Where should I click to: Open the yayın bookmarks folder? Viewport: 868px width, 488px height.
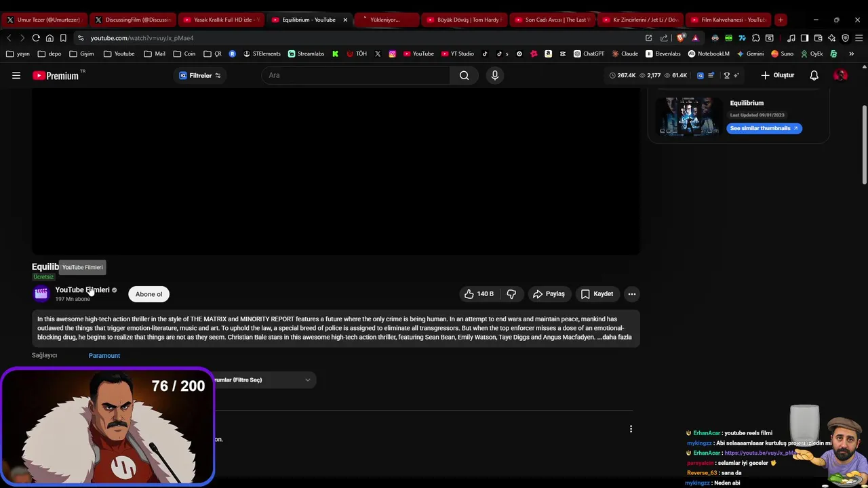18,54
